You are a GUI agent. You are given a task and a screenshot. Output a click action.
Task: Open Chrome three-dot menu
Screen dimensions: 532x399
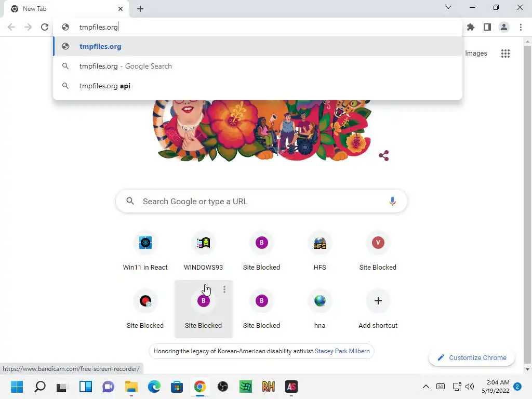521,27
